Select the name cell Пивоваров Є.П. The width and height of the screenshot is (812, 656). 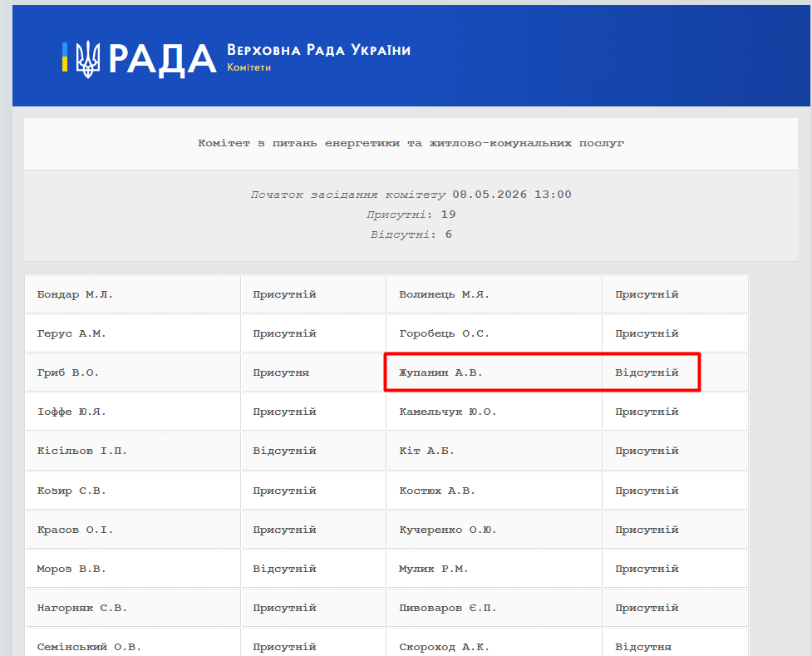494,608
